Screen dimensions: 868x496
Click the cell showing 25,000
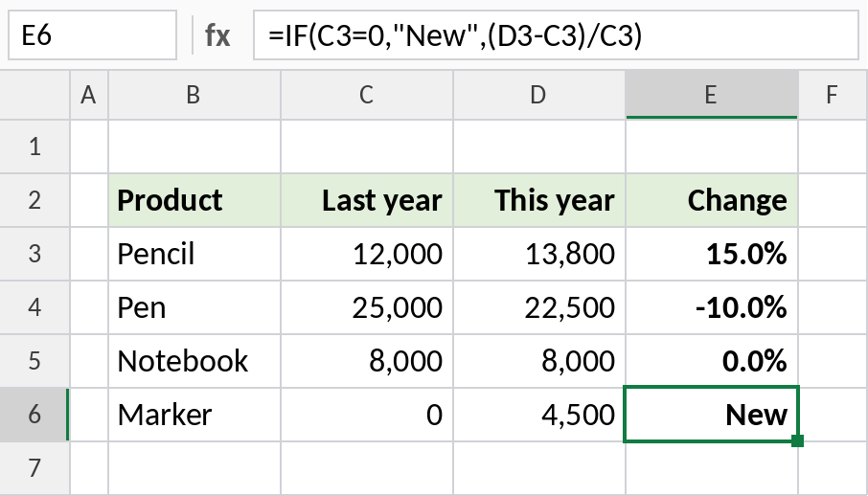tap(367, 307)
